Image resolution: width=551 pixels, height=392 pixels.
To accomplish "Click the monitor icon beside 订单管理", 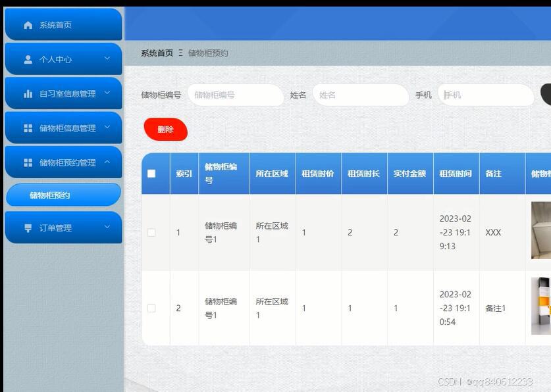I will pos(27,227).
